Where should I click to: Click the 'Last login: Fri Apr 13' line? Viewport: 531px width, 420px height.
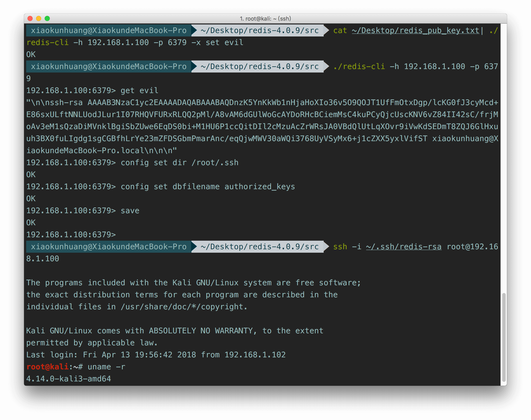pos(156,355)
